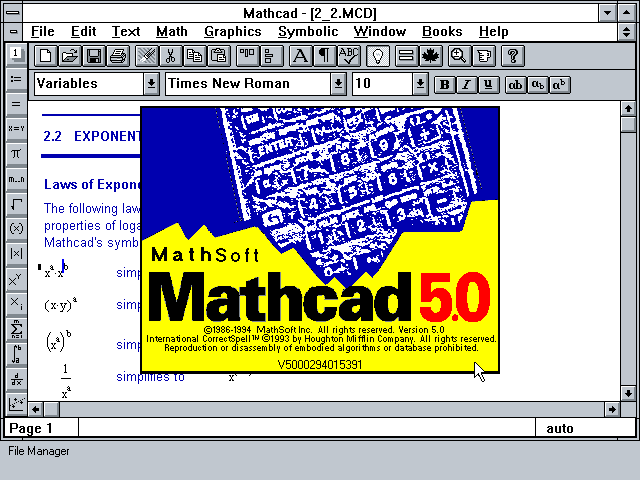
Task: Click the Mathcad 5.0 splash screen
Action: (x=320, y=240)
